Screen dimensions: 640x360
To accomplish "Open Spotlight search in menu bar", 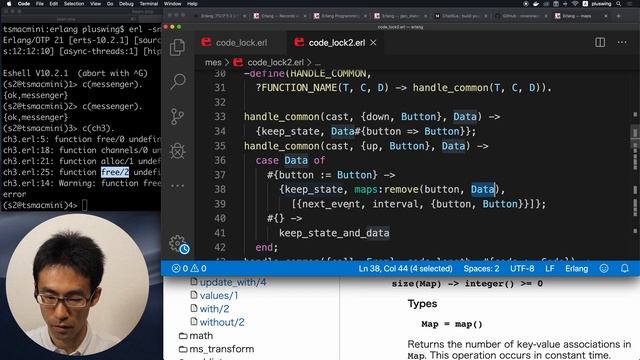I will point(619,4).
